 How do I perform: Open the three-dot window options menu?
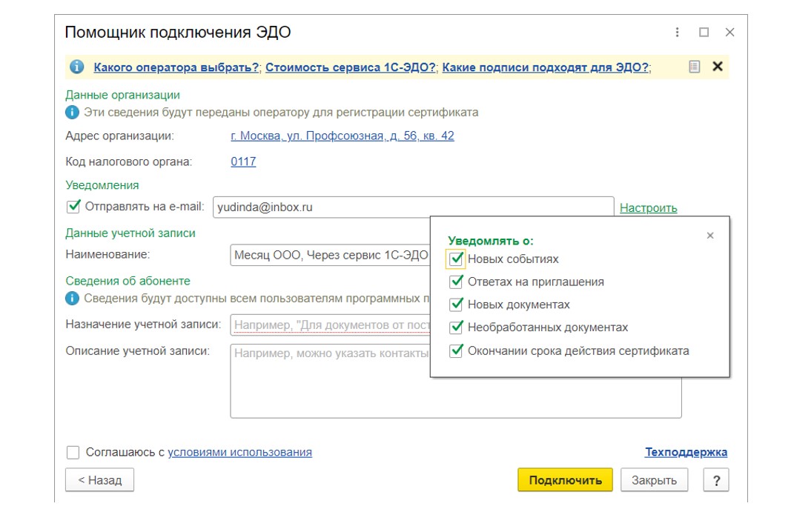tap(677, 33)
